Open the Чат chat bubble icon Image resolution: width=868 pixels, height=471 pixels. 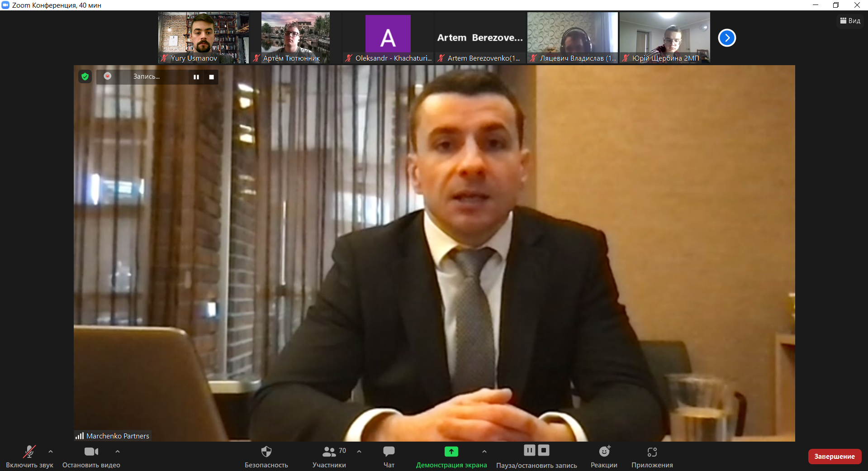click(389, 451)
